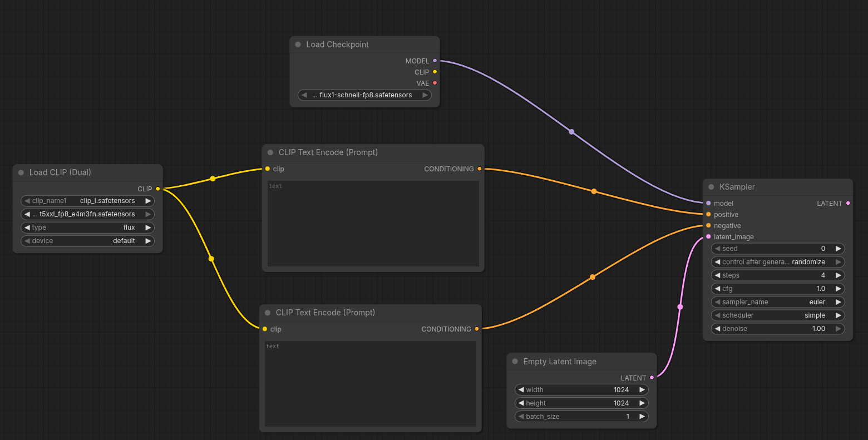The image size is (868, 440).
Task: Click the midpoint dot on the purple model link
Action: pyautogui.click(x=571, y=132)
